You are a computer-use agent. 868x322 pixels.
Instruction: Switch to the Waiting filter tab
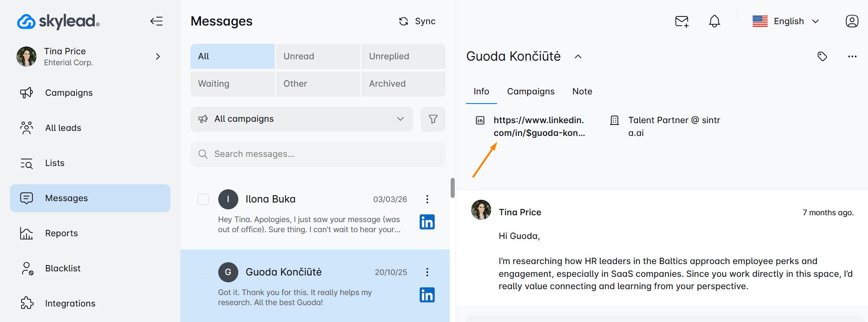coord(232,83)
